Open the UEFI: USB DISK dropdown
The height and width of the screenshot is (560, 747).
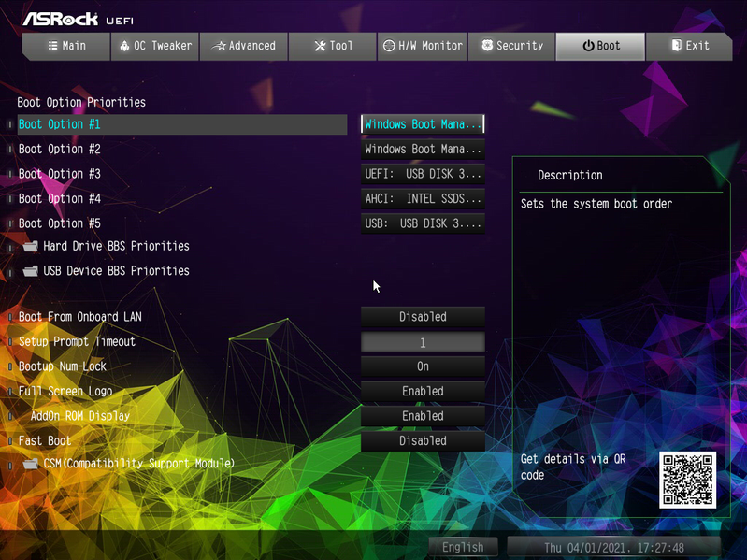(423, 174)
